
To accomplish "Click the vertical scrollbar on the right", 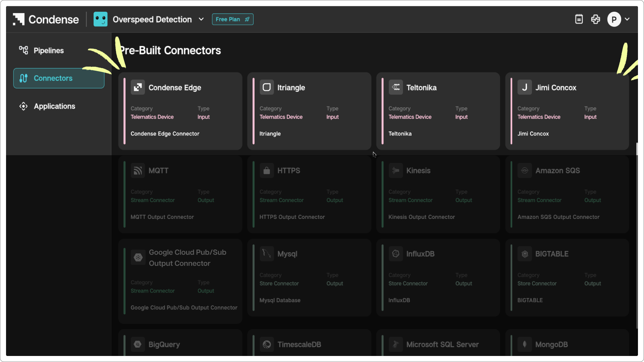I will tap(637, 236).
